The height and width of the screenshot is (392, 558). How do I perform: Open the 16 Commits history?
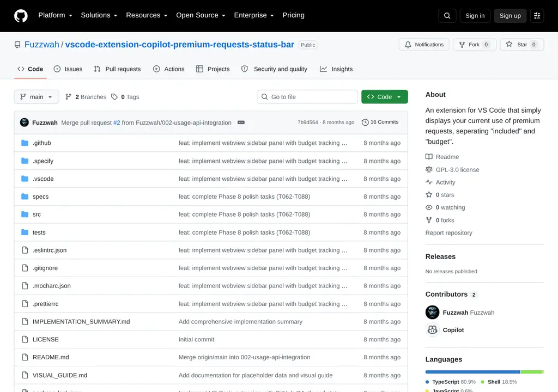tap(380, 122)
